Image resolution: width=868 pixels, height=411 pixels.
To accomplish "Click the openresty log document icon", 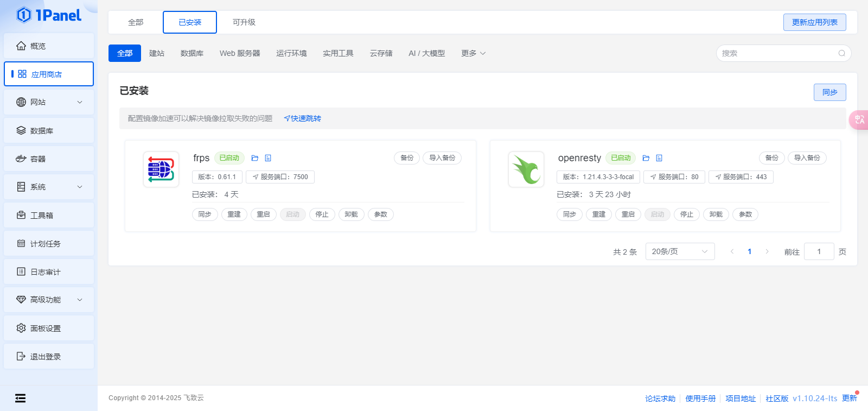I will tap(659, 158).
